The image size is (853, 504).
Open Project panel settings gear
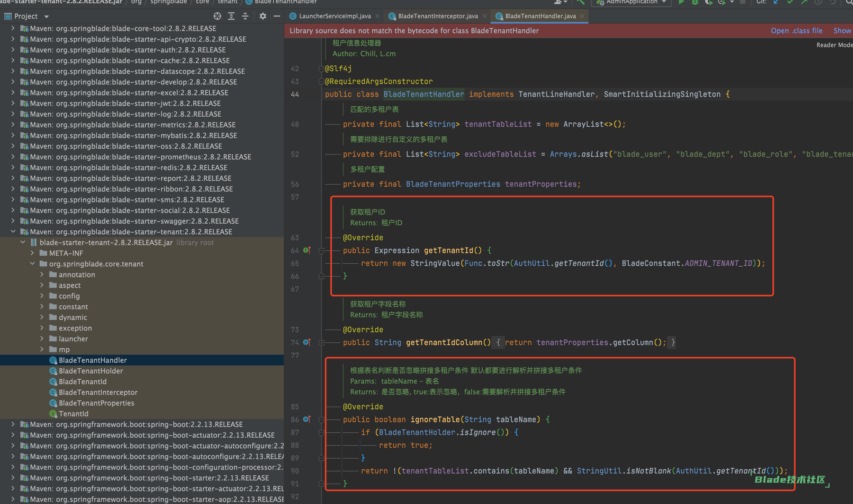click(263, 16)
